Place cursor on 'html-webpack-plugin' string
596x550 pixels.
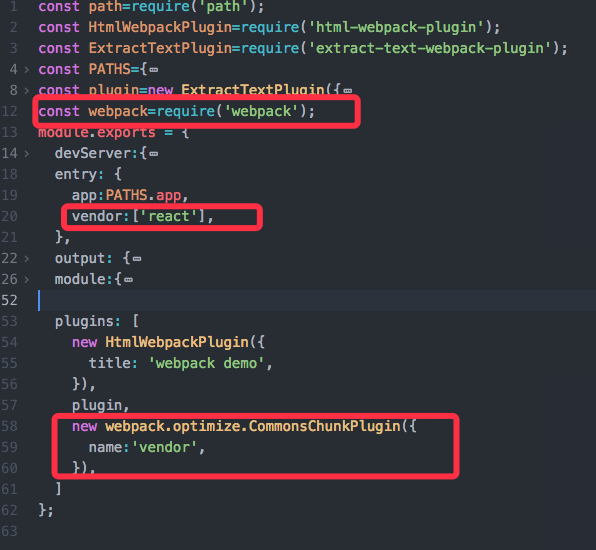[x=396, y=27]
